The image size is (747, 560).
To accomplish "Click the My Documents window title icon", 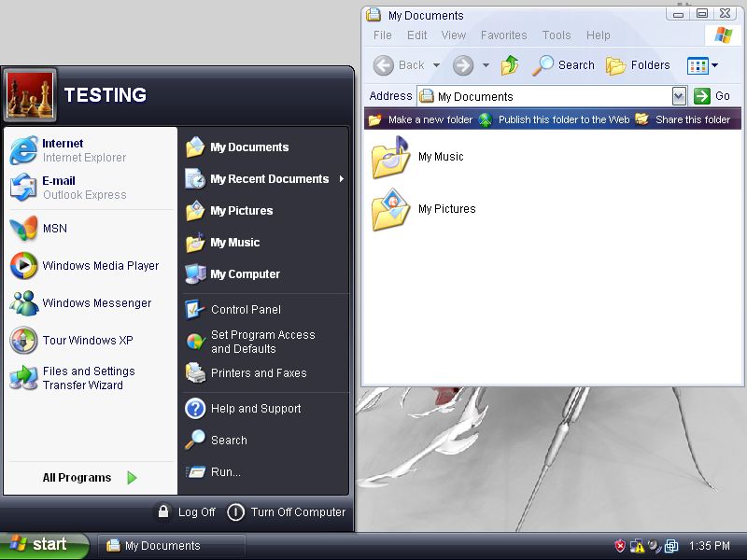I will point(374,15).
